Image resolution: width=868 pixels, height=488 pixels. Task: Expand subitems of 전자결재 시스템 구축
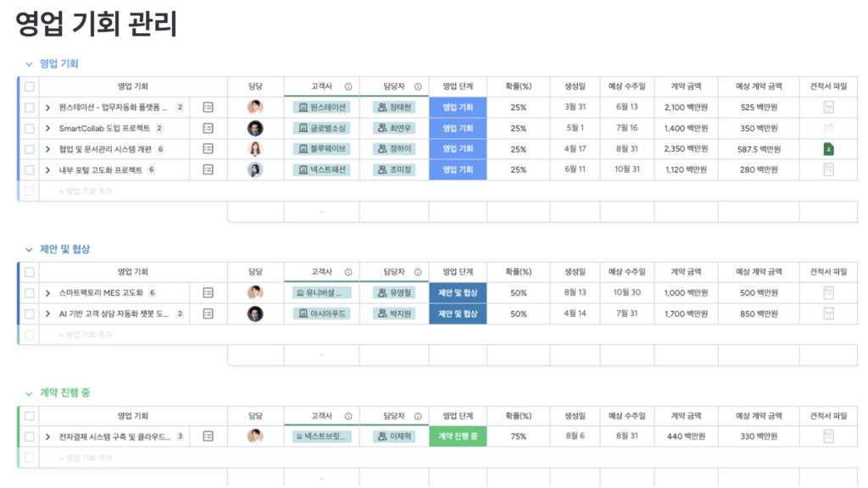pyautogui.click(x=47, y=436)
